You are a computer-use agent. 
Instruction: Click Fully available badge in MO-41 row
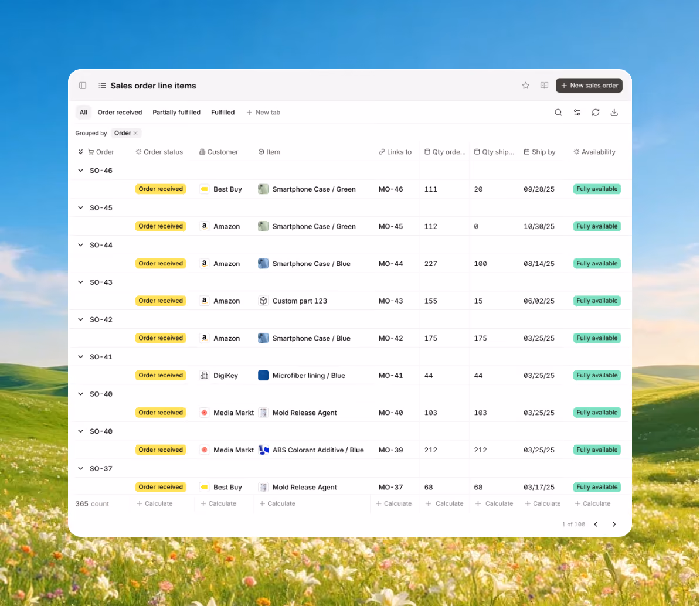(597, 375)
